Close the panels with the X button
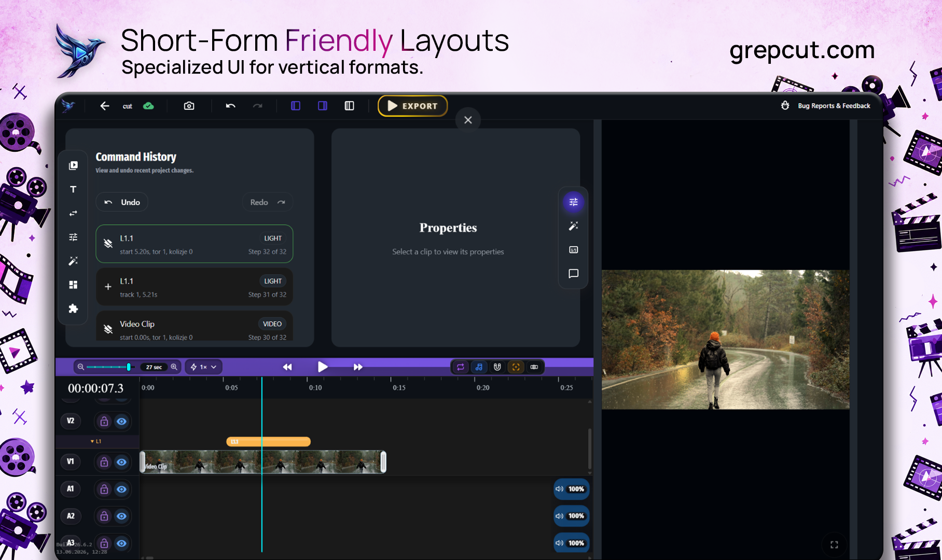The image size is (942, 560). (468, 120)
